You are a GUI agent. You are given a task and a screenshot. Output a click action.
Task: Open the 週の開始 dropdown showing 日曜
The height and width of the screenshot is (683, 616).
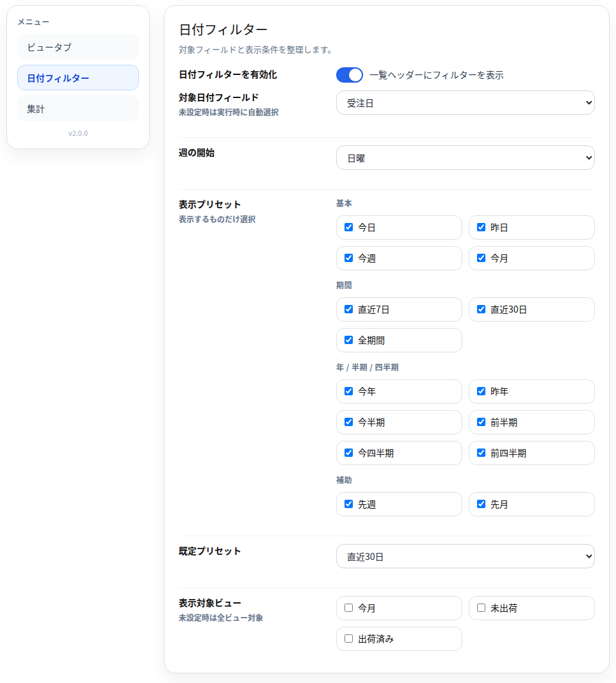(x=466, y=158)
